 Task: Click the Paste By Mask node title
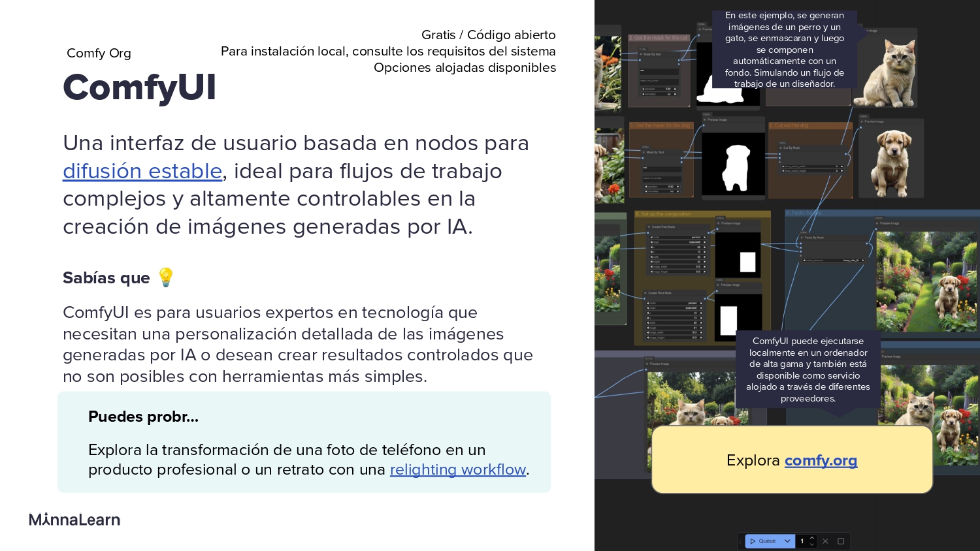pyautogui.click(x=813, y=238)
